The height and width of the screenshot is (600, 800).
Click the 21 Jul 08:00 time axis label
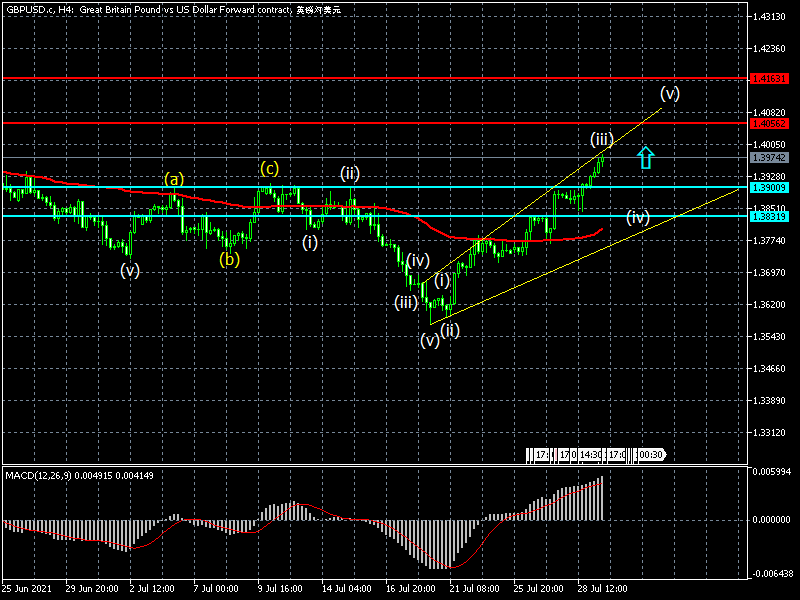click(x=472, y=587)
